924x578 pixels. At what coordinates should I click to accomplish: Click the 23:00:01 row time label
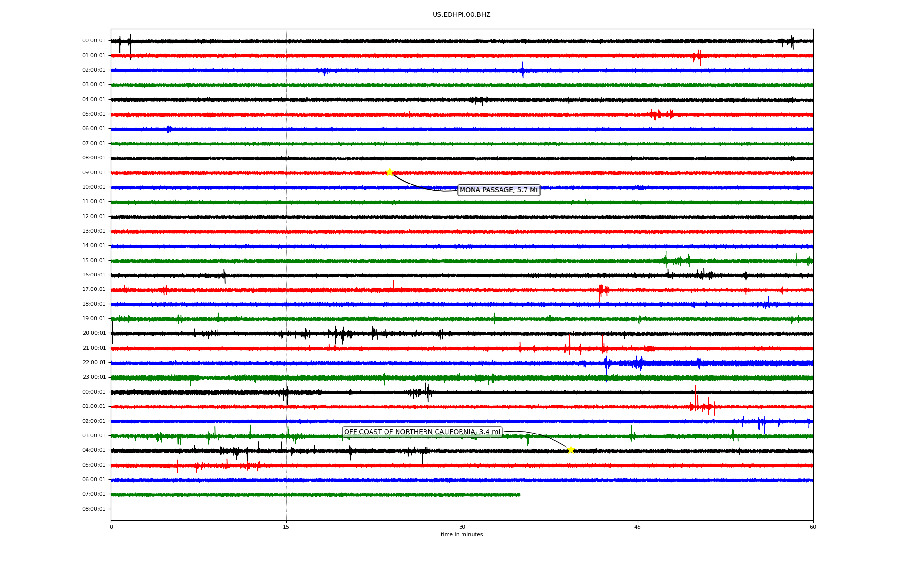click(x=94, y=377)
